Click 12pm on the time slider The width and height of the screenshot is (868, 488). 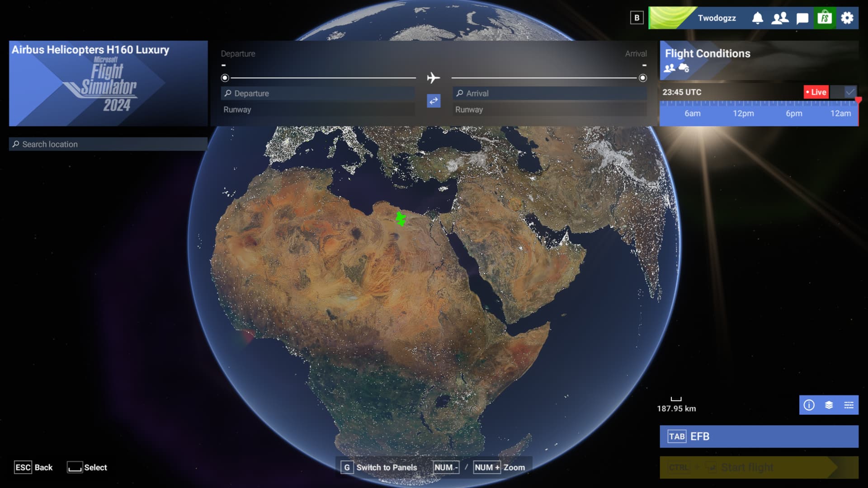click(x=743, y=113)
